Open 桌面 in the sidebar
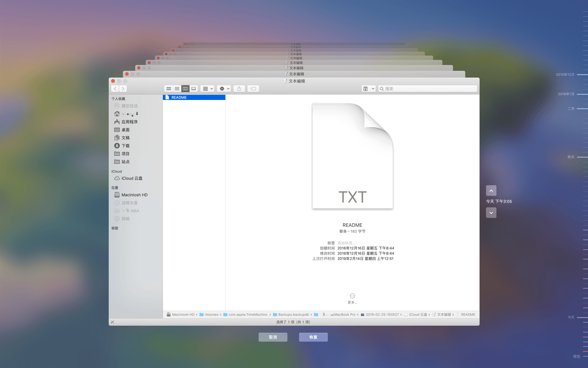 (x=122, y=130)
